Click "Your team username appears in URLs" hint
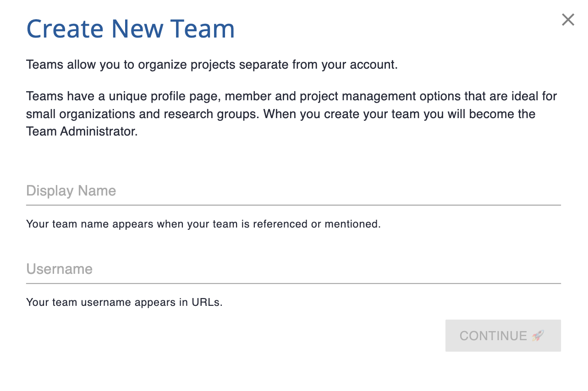Screen dimensions: 588x391 124,302
